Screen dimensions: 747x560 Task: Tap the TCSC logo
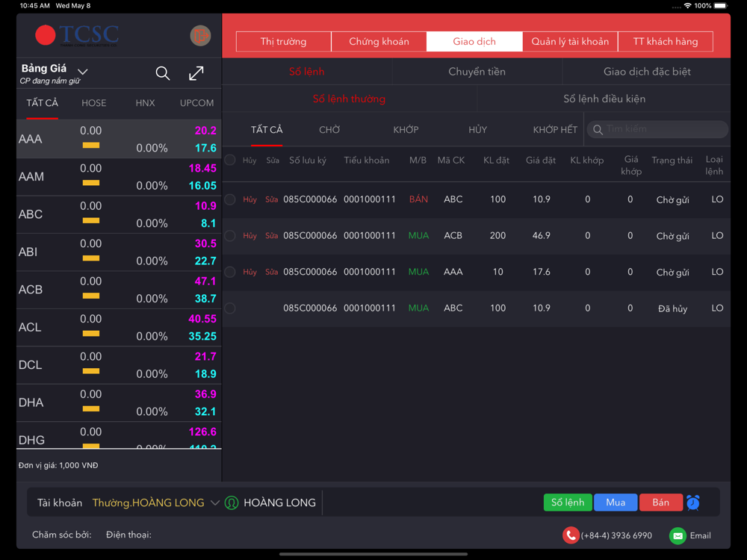click(x=77, y=35)
